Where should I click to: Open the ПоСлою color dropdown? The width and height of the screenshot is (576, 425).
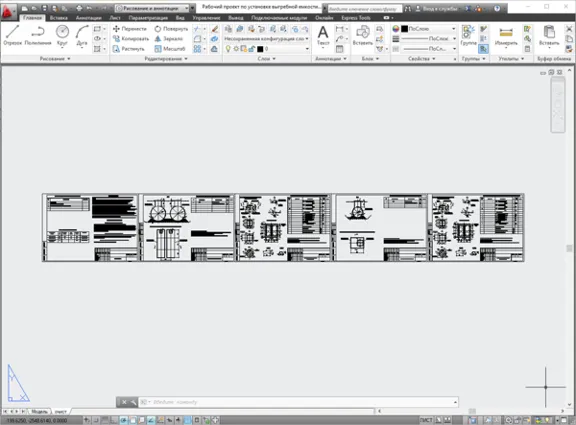428,29
